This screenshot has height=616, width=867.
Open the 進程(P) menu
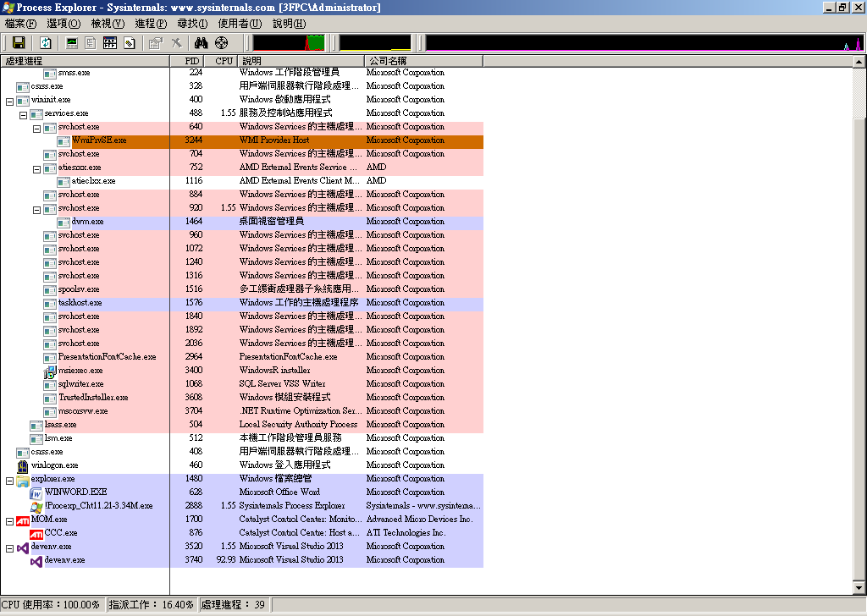pos(151,24)
